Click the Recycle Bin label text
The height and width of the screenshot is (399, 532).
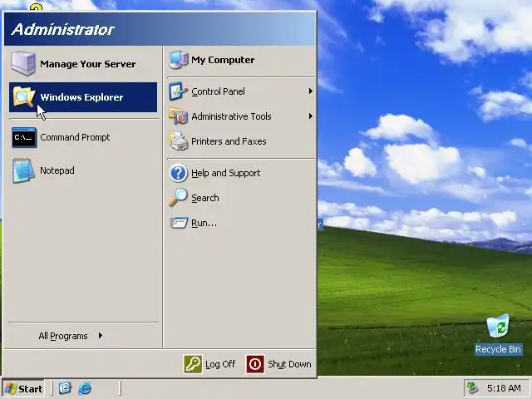click(x=498, y=349)
